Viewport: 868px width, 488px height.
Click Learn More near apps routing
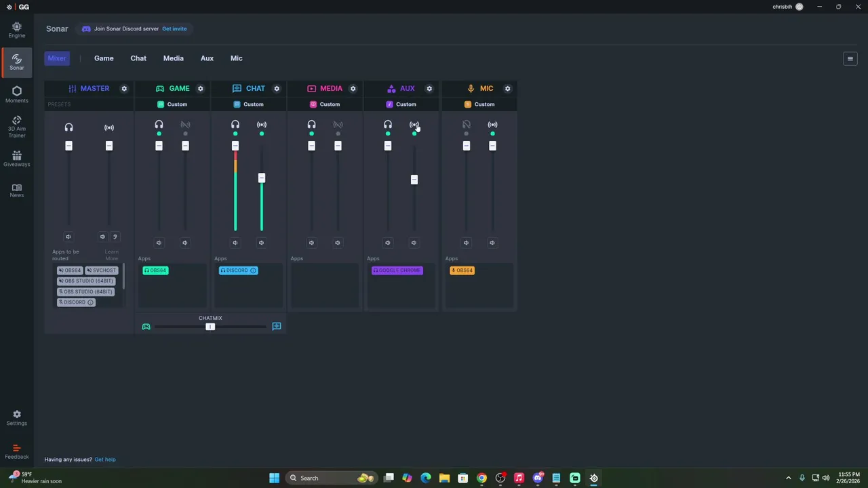tap(112, 255)
